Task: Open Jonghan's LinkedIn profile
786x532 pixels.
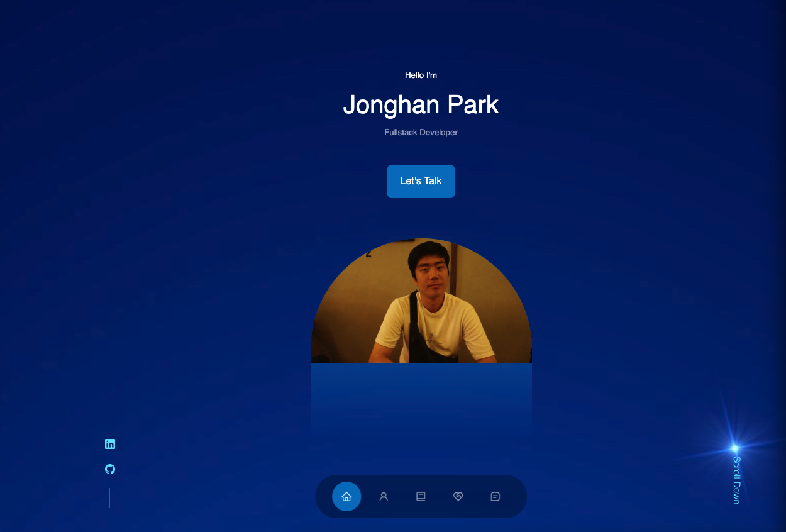Action: click(x=110, y=443)
